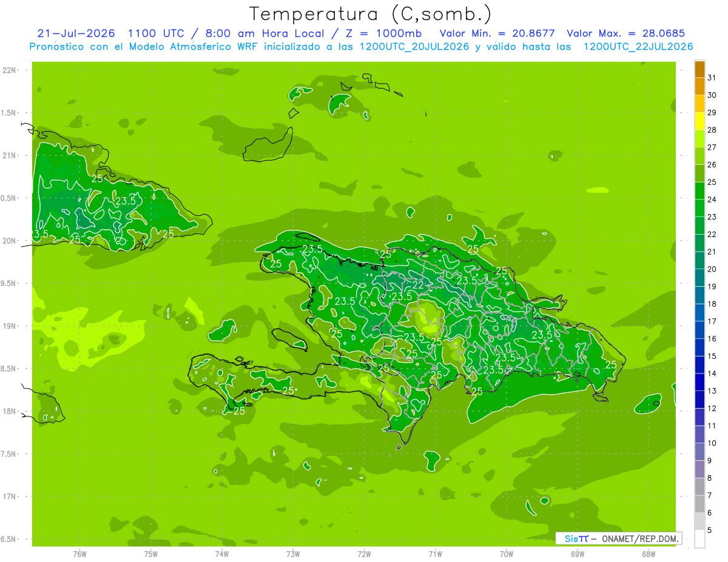Click the '72W' longitude axis label

(364, 554)
